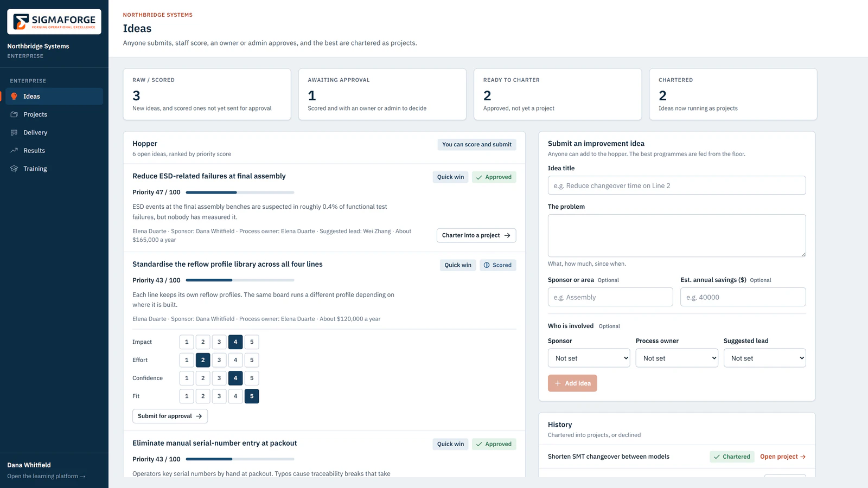Set Effort score to 4

(x=235, y=360)
